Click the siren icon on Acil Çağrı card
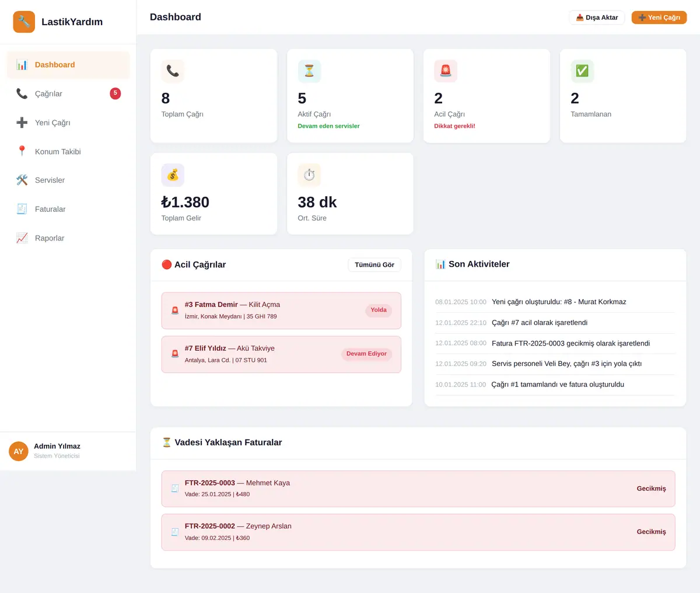700x593 pixels. (x=446, y=71)
